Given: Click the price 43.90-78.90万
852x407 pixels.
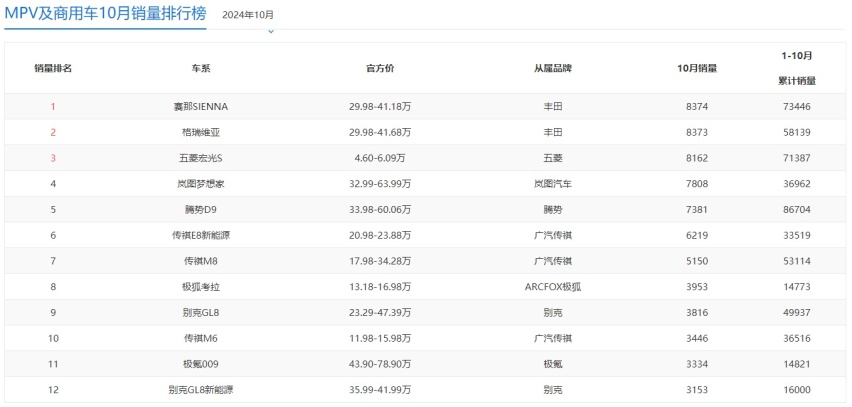Looking at the screenshot, I should click(380, 364).
